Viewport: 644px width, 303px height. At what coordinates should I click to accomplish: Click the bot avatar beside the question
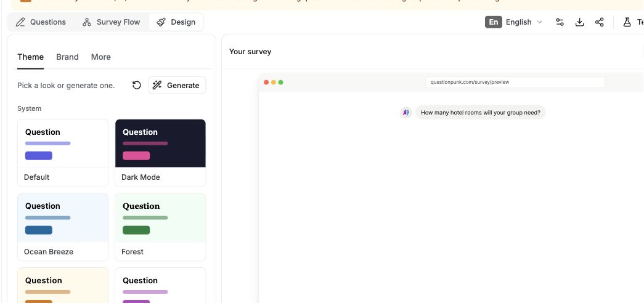(406, 113)
